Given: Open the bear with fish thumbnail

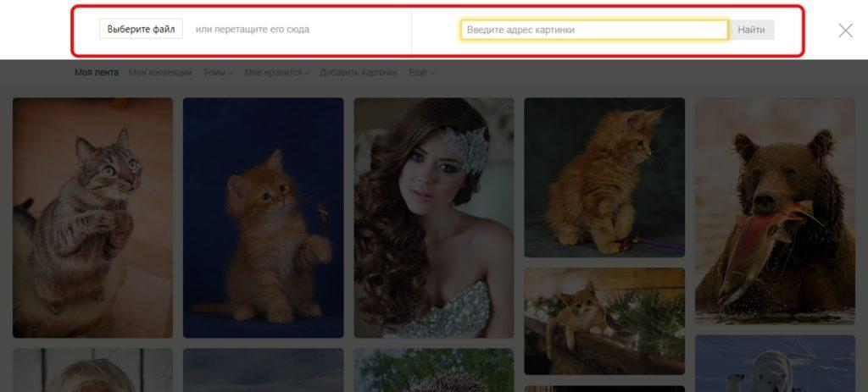Looking at the screenshot, I should click(x=775, y=211).
